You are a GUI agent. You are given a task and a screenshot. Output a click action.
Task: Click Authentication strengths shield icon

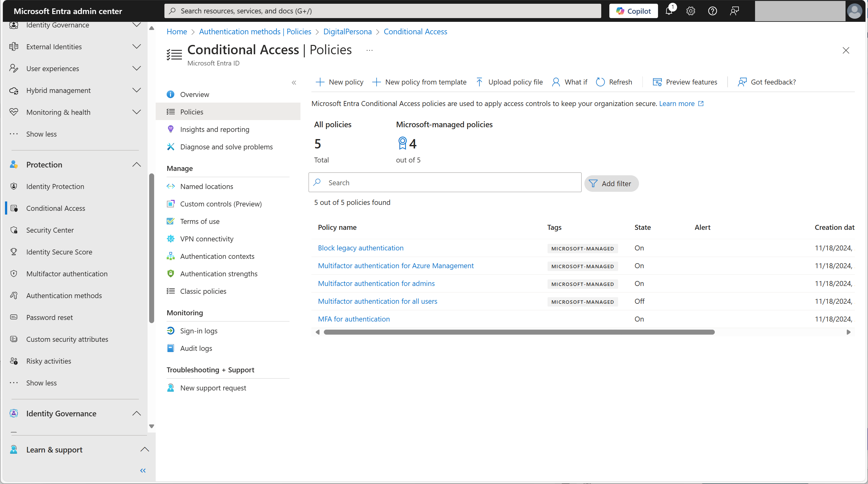pos(170,273)
